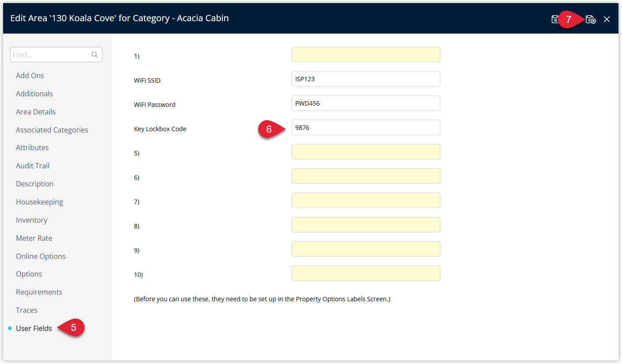Viewport: 622px width, 364px height.
Task: Open the Additionals section
Action: coord(34,94)
